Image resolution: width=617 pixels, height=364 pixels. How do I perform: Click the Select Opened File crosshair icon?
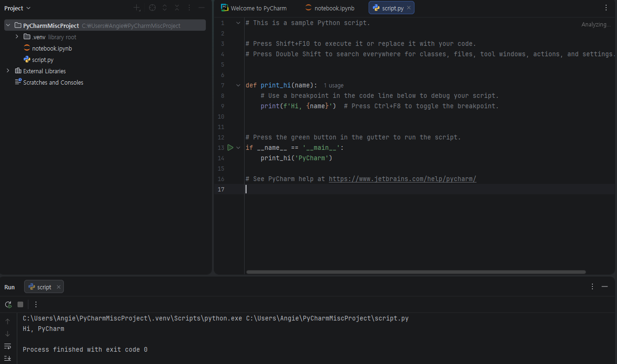pyautogui.click(x=152, y=8)
